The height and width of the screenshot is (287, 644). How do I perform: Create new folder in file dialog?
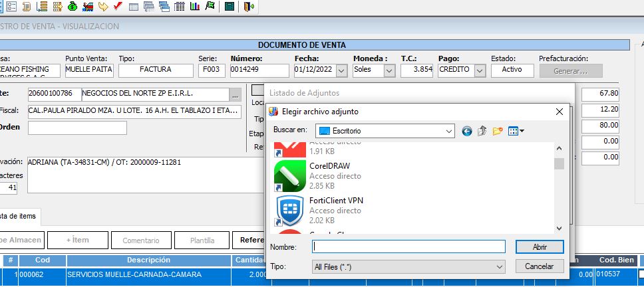coord(497,131)
